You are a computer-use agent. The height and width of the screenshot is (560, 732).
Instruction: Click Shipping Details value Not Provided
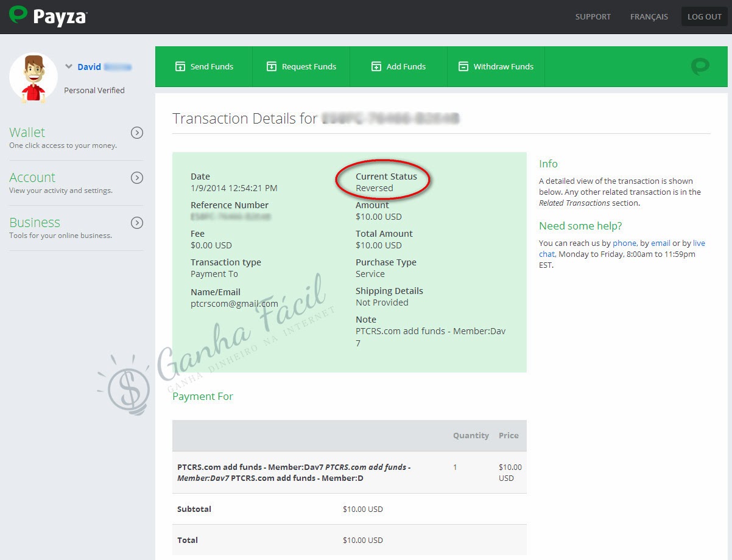click(x=382, y=303)
